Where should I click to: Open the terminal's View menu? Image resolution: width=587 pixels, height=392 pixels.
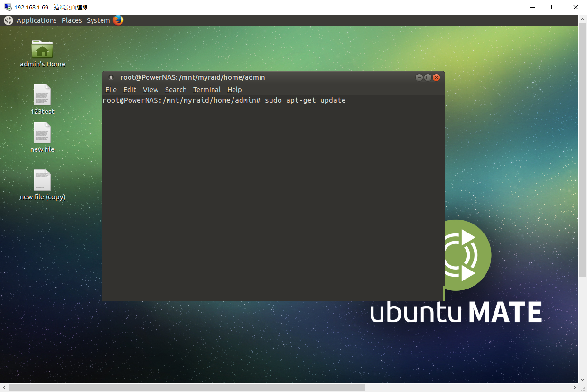pos(150,90)
